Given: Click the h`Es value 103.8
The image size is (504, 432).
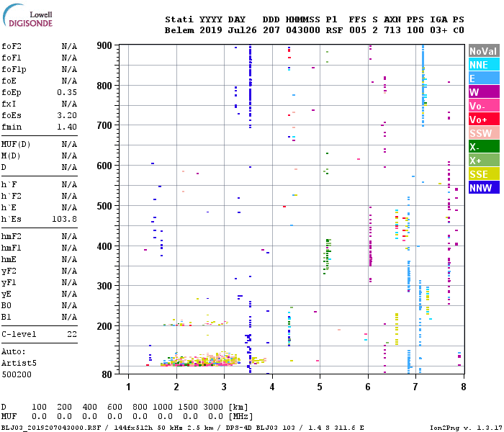Looking at the screenshot, I should 65,219.
